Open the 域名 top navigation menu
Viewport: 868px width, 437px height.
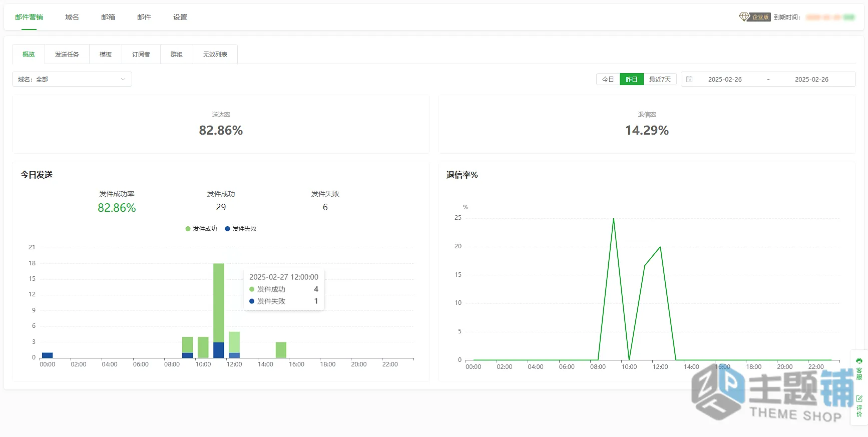point(72,17)
